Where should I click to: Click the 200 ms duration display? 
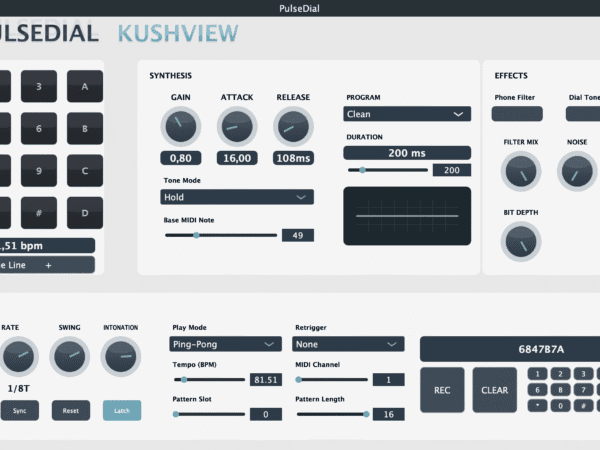click(x=407, y=153)
